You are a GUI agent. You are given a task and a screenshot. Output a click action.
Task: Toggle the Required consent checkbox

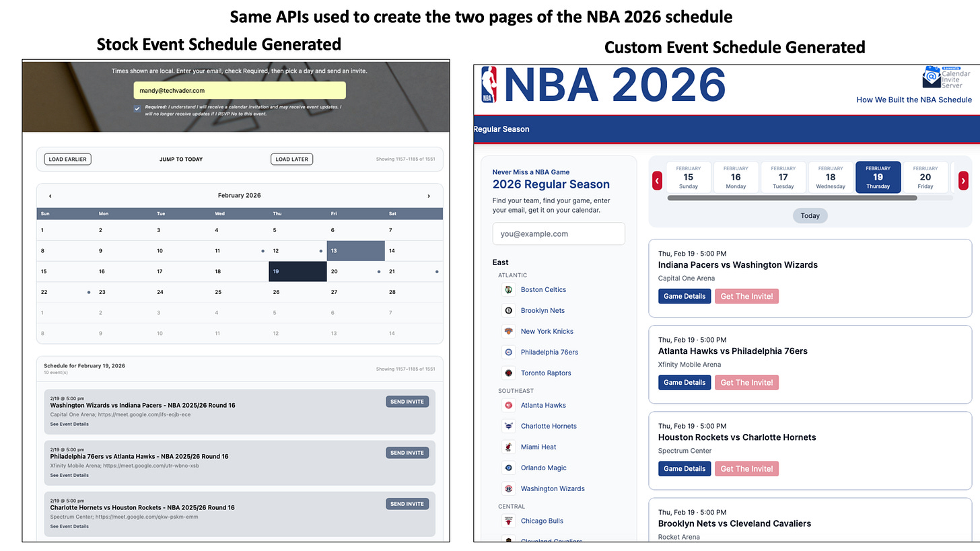[137, 108]
